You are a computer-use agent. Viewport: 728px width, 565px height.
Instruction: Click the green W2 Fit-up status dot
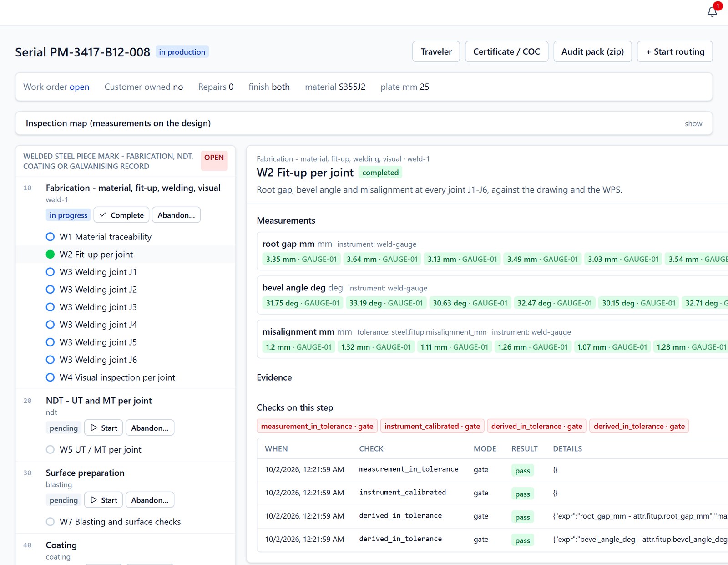click(50, 255)
